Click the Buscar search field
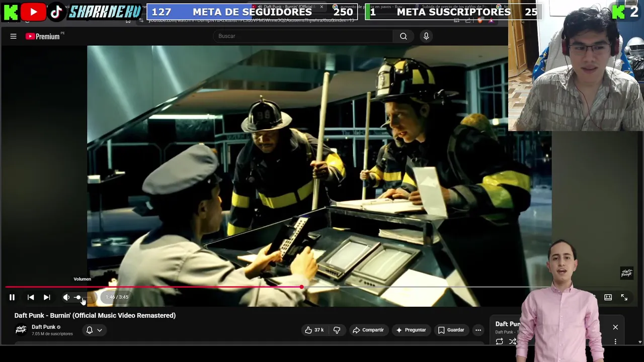This screenshot has width=644, height=362. click(302, 36)
